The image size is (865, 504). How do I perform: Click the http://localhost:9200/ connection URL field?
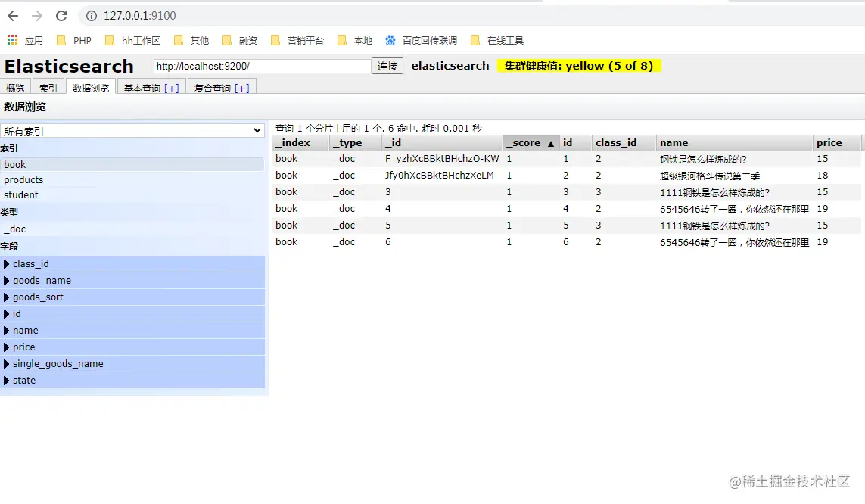pyautogui.click(x=262, y=66)
